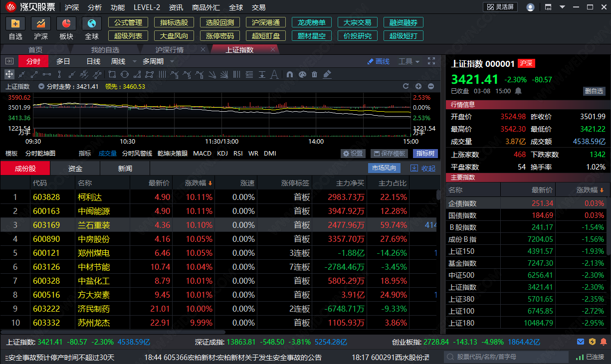
Task: Open the LEVEL-2 menu
Action: coord(147,7)
